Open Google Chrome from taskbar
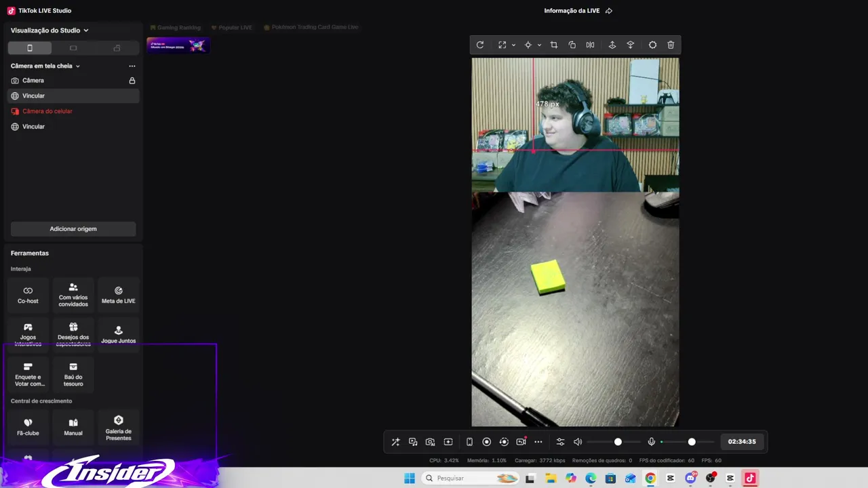 coord(650,479)
